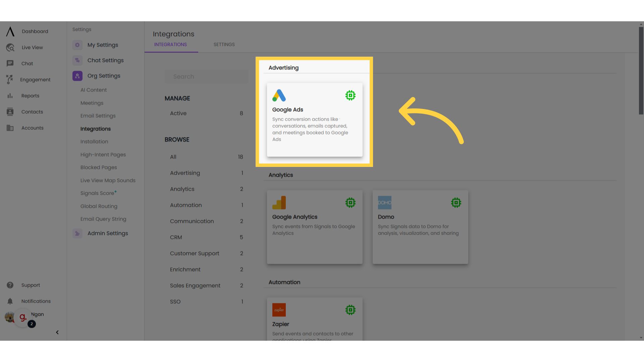
Task: Switch to the SETTINGS tab
Action: point(224,45)
